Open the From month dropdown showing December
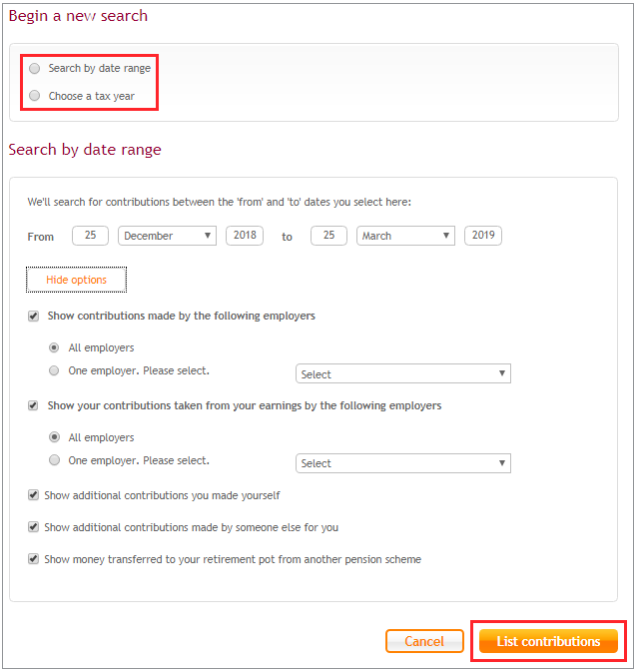Image resolution: width=636 pixels, height=672 pixels. 167,236
